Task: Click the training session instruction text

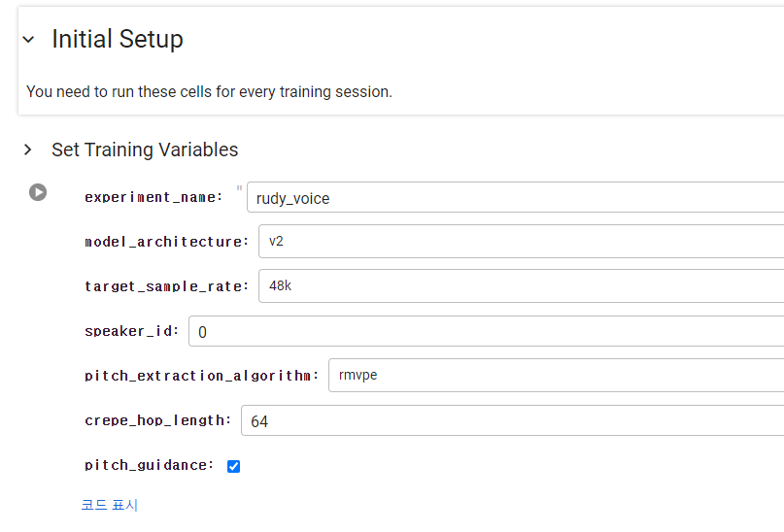Action: (x=209, y=92)
